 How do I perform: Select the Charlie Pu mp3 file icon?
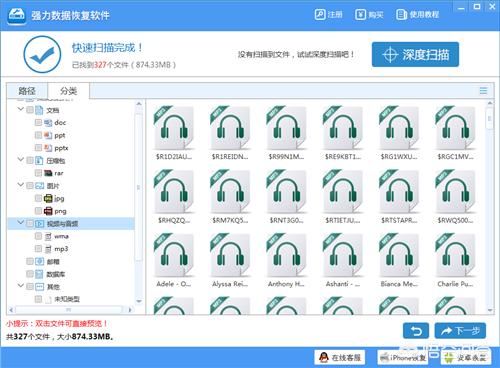click(455, 256)
